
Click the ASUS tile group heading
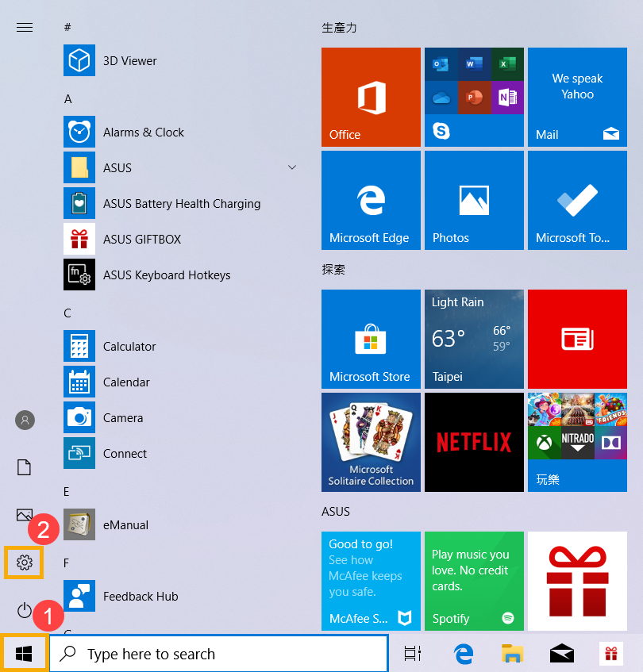pos(336,512)
